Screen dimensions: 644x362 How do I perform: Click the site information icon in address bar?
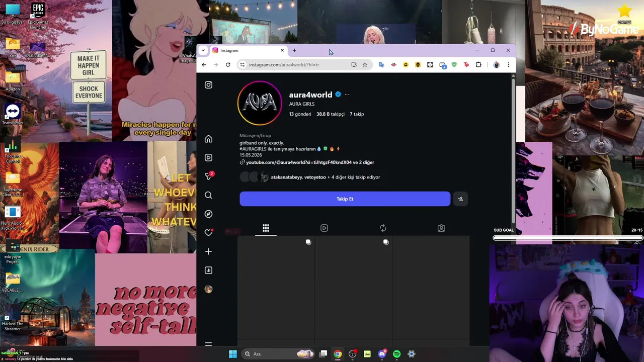242,64
